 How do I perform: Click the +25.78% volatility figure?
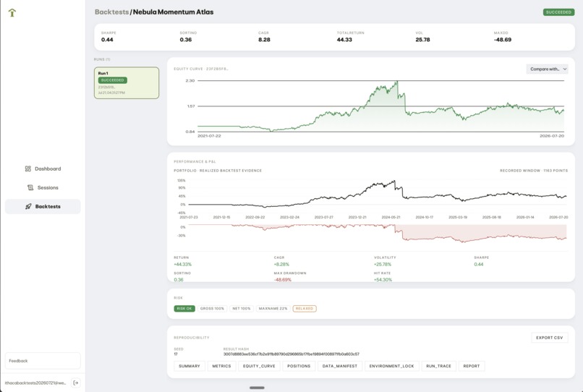pyautogui.click(x=383, y=265)
